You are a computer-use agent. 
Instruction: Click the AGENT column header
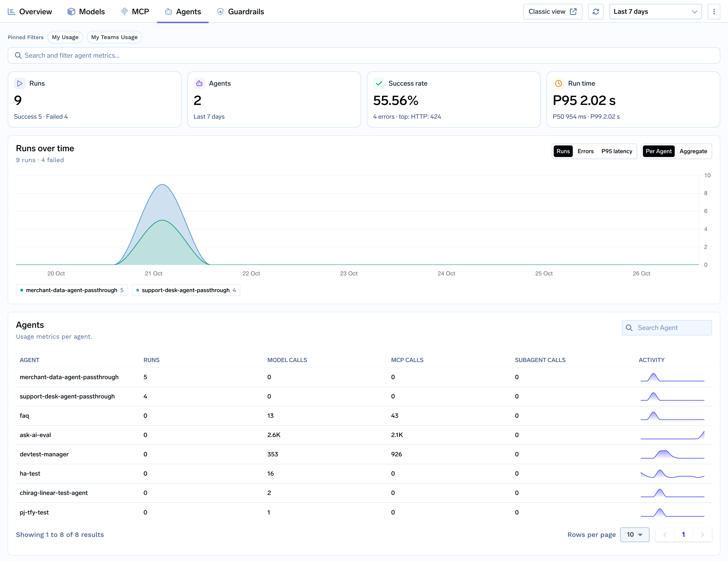coord(29,360)
